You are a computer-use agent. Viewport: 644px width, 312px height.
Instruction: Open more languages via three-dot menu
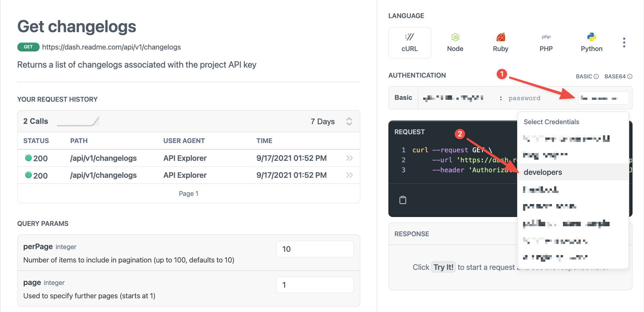[x=624, y=43]
